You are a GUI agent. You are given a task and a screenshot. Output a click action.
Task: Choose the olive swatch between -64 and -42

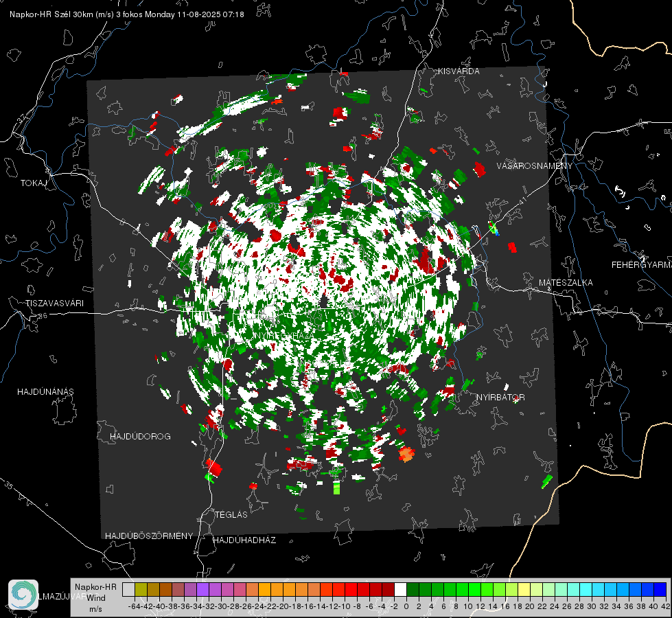click(141, 590)
